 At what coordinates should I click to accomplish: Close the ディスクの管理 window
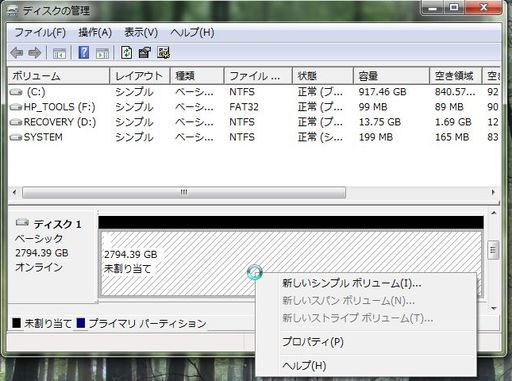484,8
